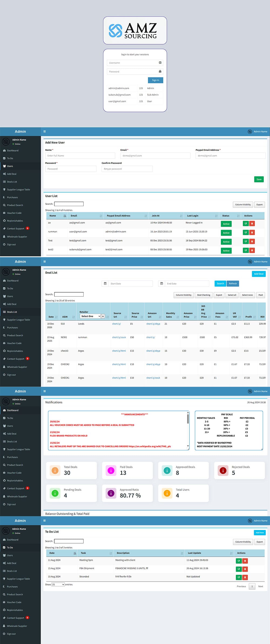Delete user test2 with the trash icon
Viewport: 270px width, 644px height.
252,250
